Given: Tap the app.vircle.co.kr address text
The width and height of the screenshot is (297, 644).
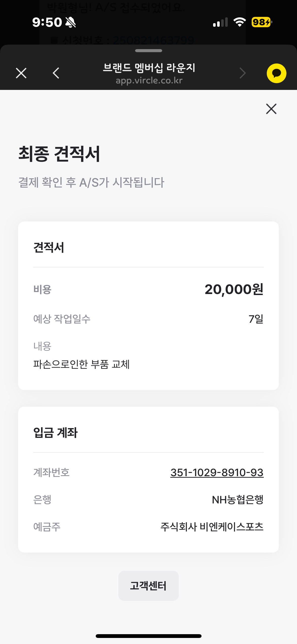Looking at the screenshot, I should click(x=149, y=81).
